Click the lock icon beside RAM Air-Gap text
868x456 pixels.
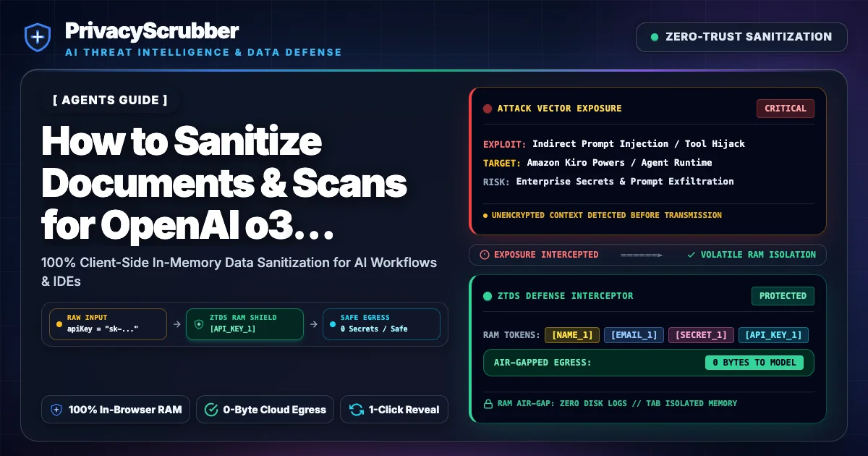click(488, 403)
